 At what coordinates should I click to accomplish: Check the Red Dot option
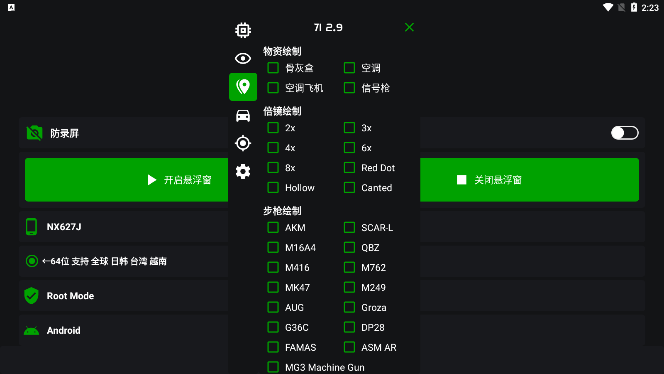click(349, 168)
